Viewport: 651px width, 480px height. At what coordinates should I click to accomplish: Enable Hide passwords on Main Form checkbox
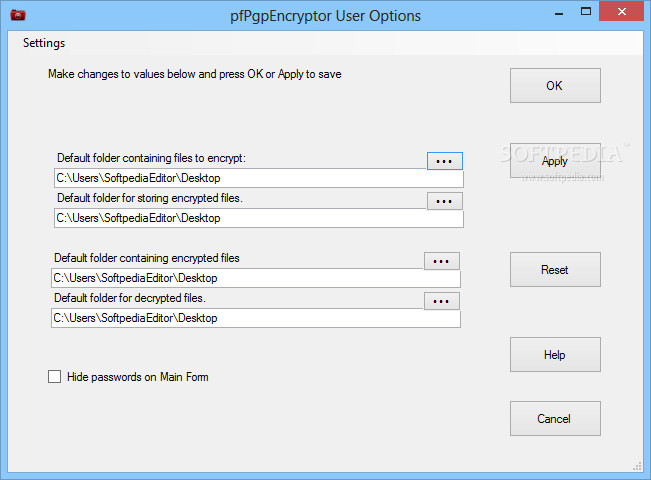[x=54, y=377]
